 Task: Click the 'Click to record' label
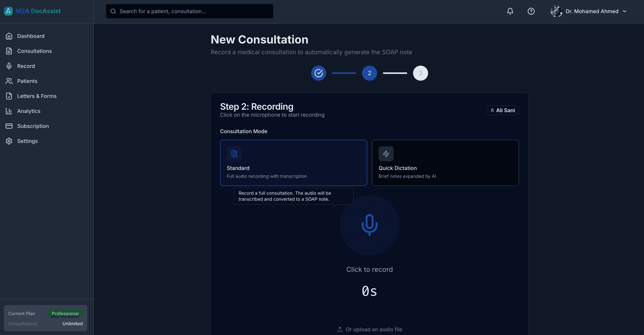point(369,270)
